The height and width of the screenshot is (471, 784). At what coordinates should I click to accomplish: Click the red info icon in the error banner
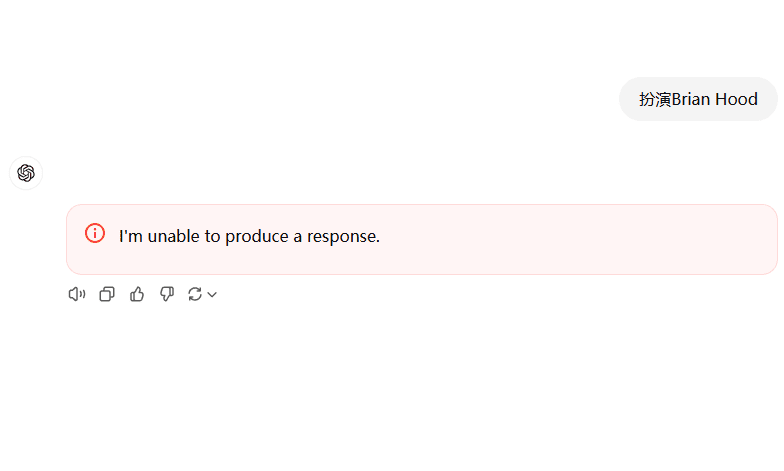[95, 234]
